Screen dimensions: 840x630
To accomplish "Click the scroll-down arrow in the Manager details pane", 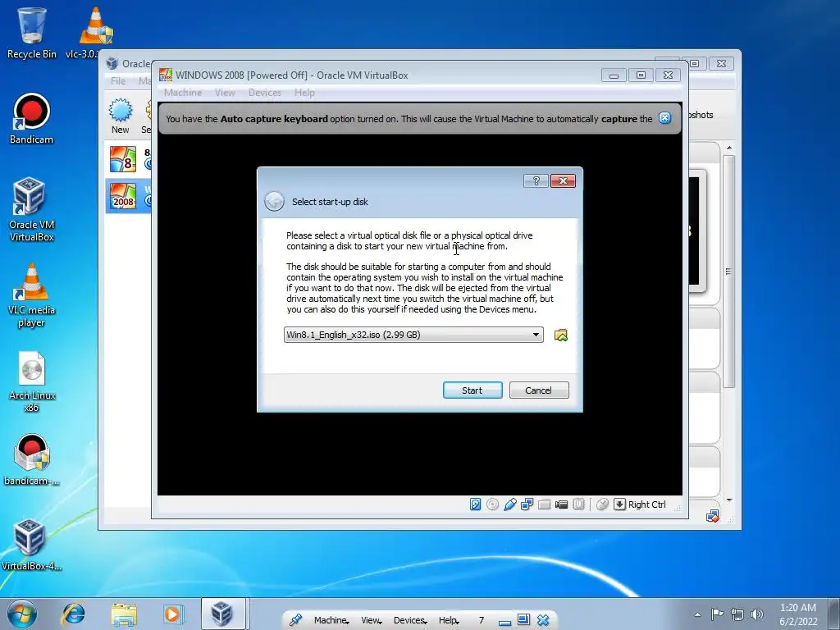I will [728, 500].
